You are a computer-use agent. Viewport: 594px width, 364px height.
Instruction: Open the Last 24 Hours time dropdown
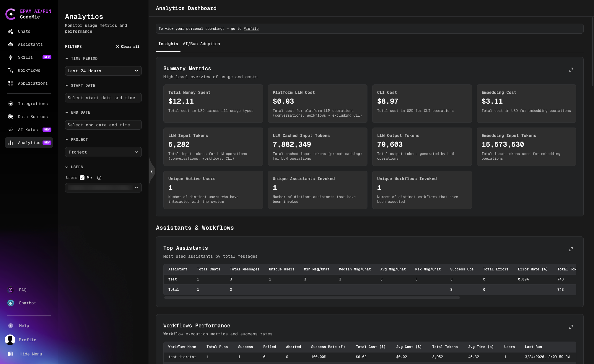coord(103,71)
